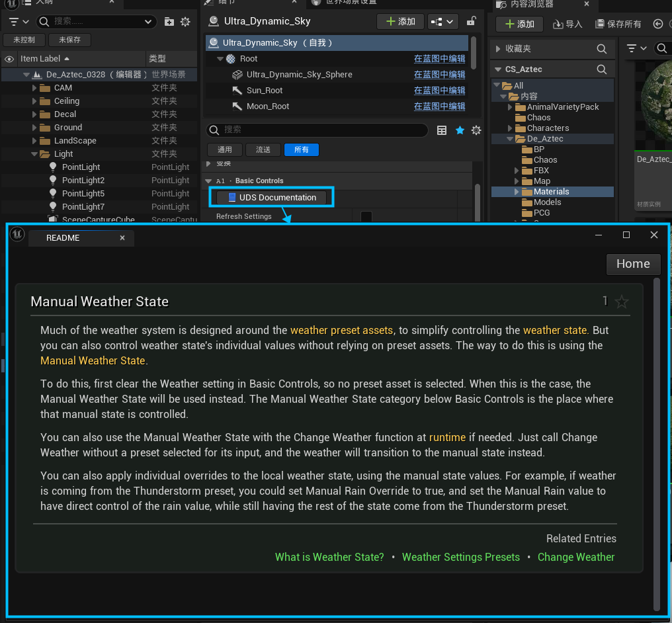Open property matrix table view icon

click(x=441, y=130)
